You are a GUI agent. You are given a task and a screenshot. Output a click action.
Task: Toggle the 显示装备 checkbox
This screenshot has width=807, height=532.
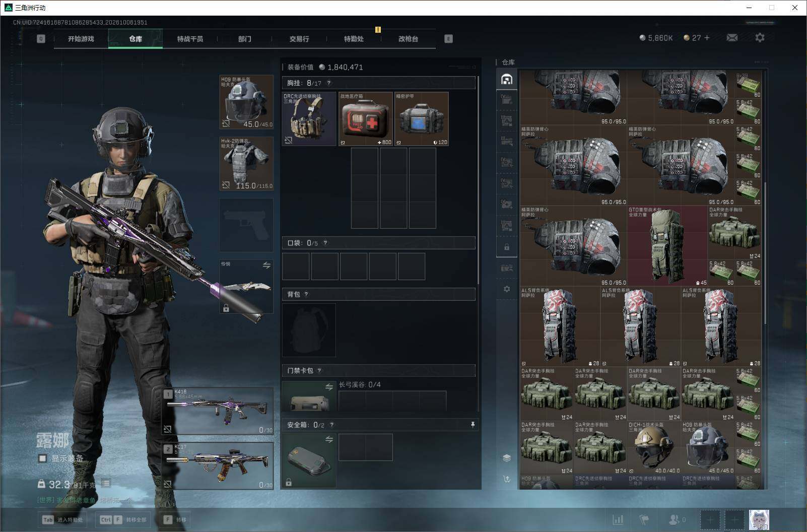click(x=43, y=458)
